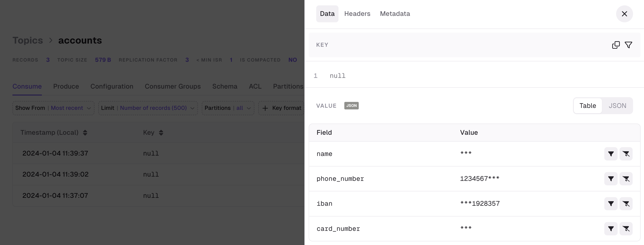The width and height of the screenshot is (644, 245).
Task: Switch to the Configuration tab
Action: click(112, 86)
